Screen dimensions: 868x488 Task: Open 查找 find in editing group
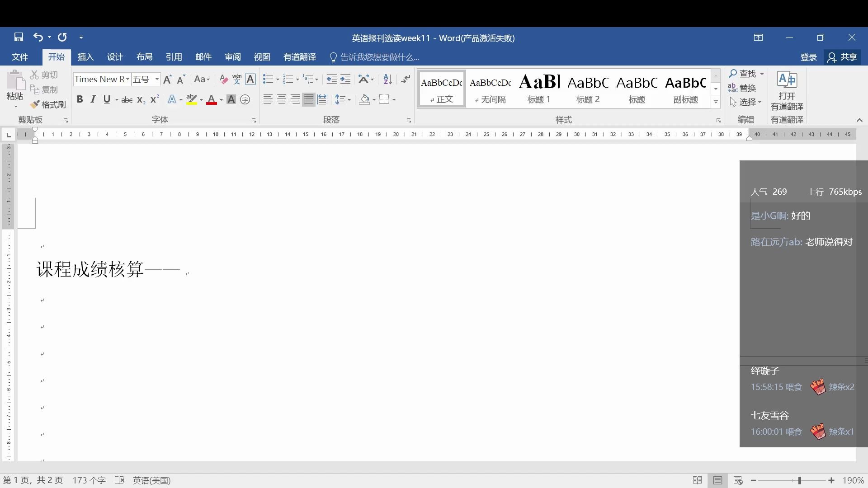[742, 74]
